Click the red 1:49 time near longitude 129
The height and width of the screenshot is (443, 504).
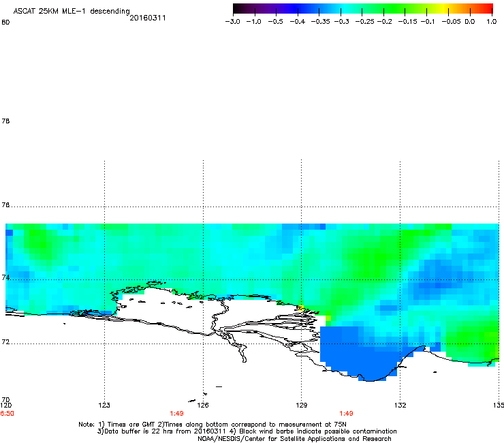346,414
